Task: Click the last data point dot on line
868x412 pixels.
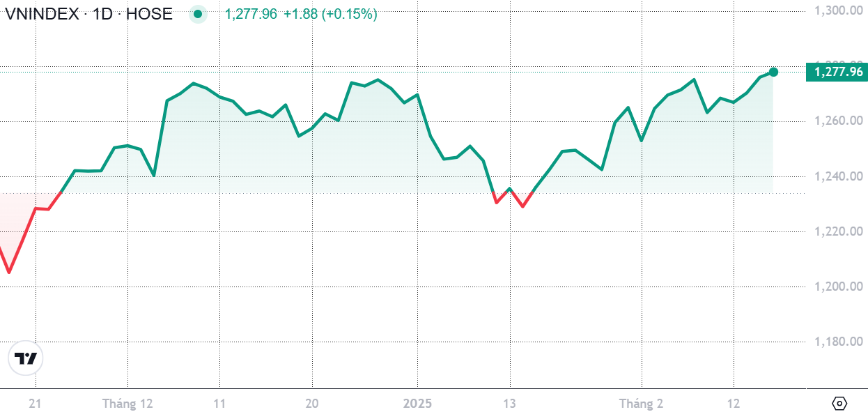Action: [773, 72]
